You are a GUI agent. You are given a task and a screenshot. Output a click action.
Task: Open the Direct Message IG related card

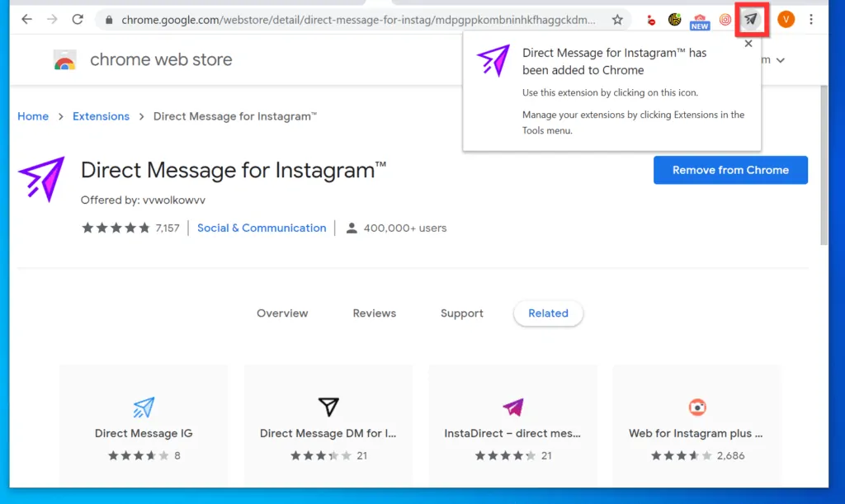[x=144, y=426]
